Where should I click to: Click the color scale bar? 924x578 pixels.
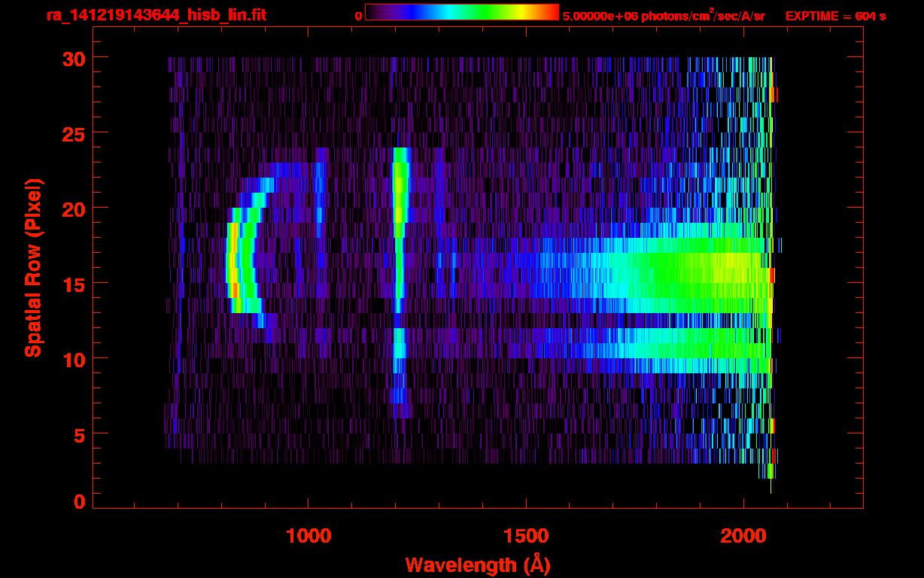462,12
